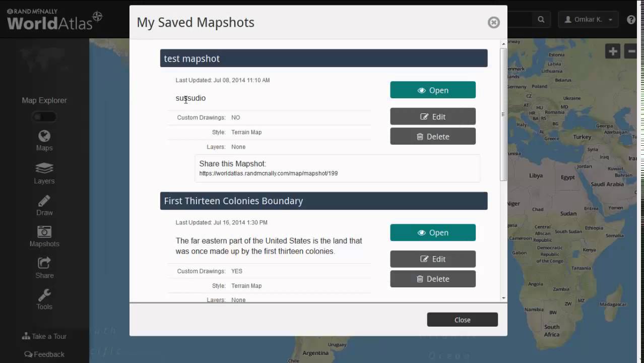The width and height of the screenshot is (644, 363).
Task: Click the sussudio description text
Action: 190,98
